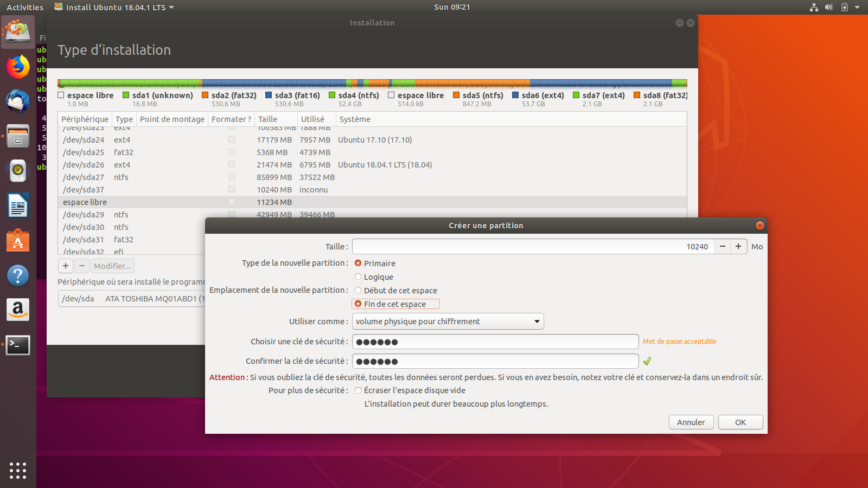Select Début de cet espace option
This screenshot has height=488, width=868.
point(358,291)
